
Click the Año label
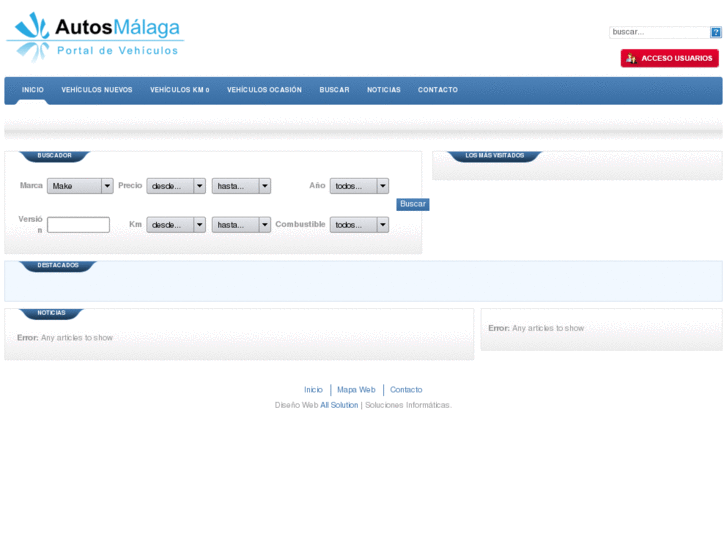click(x=317, y=186)
